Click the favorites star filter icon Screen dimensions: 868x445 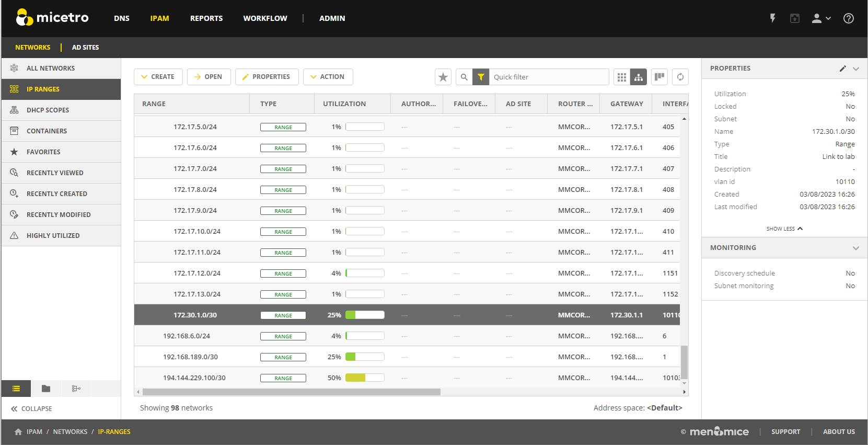[443, 77]
